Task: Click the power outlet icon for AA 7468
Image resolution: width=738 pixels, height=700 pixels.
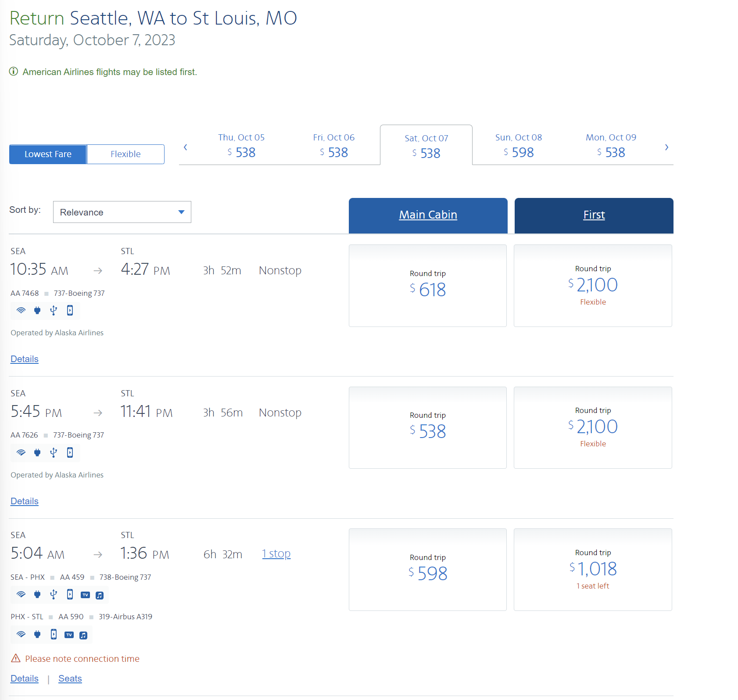Action: click(x=37, y=311)
